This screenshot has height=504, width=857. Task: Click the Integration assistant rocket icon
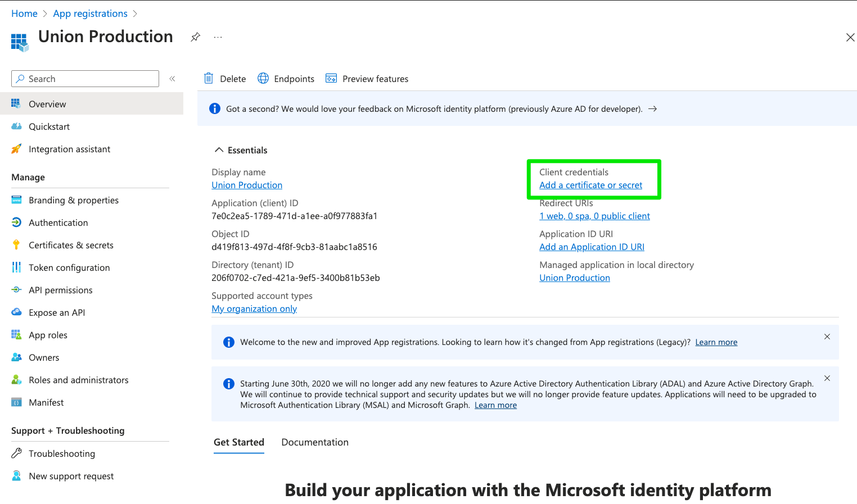click(16, 149)
